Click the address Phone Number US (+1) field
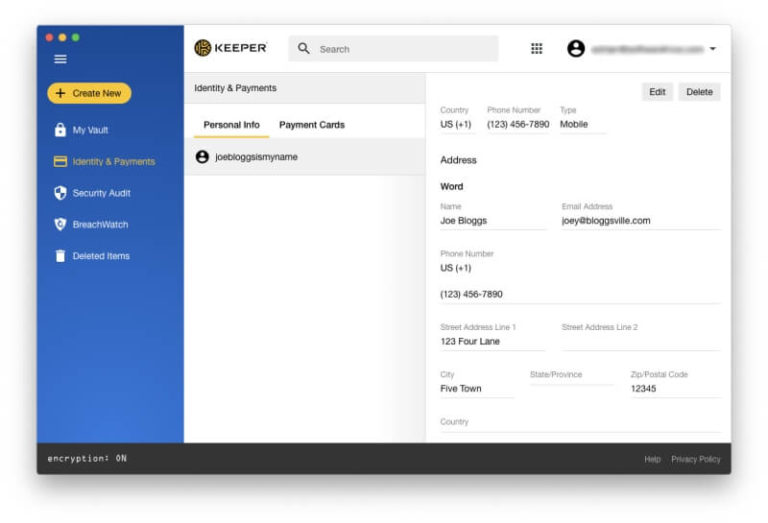 tap(456, 268)
